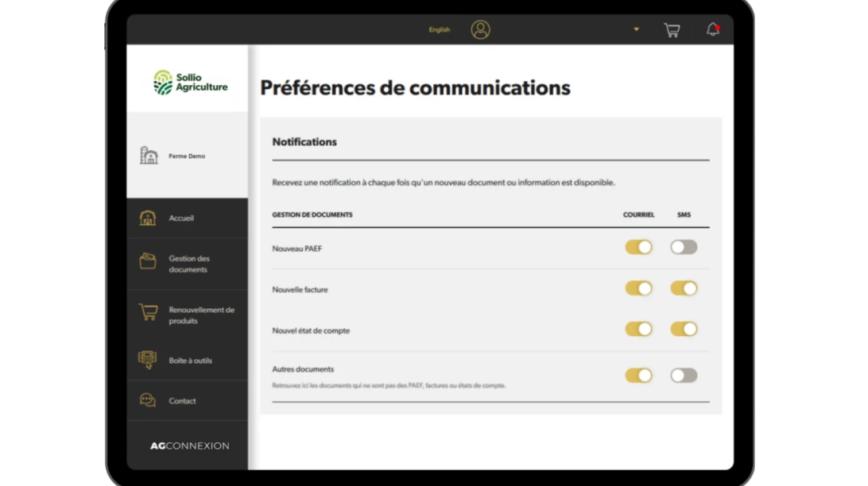Open Contact menu item
This screenshot has width=868, height=486.
pyautogui.click(x=187, y=401)
